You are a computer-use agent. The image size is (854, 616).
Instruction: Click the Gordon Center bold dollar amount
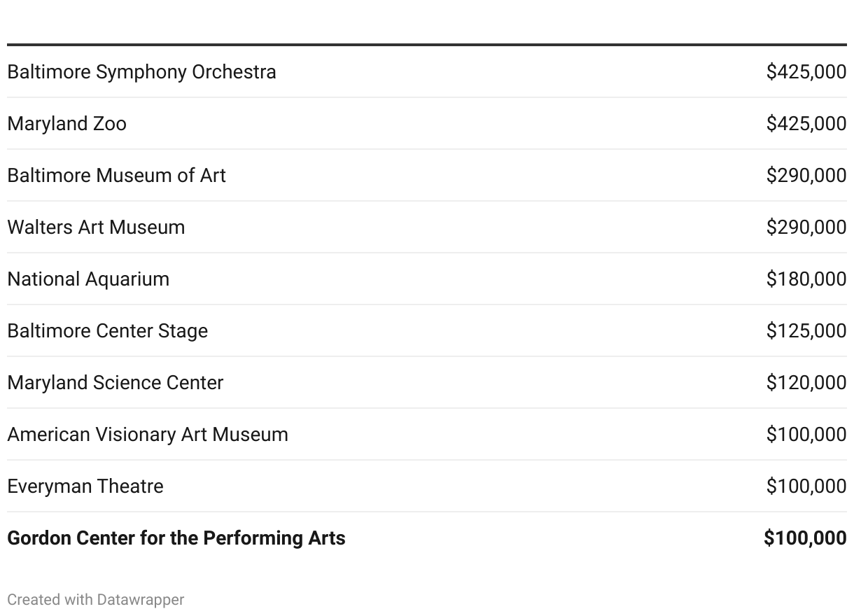click(x=805, y=538)
